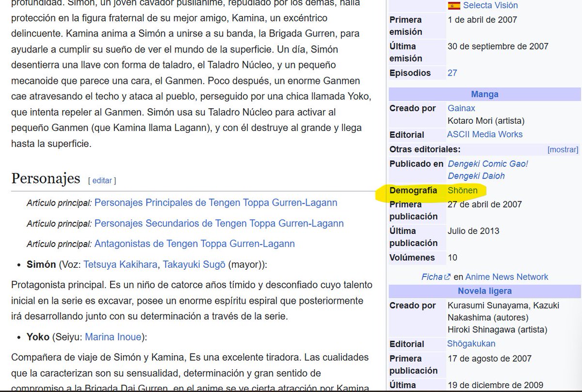Click the '27 de abril de 2007' date

485,204
